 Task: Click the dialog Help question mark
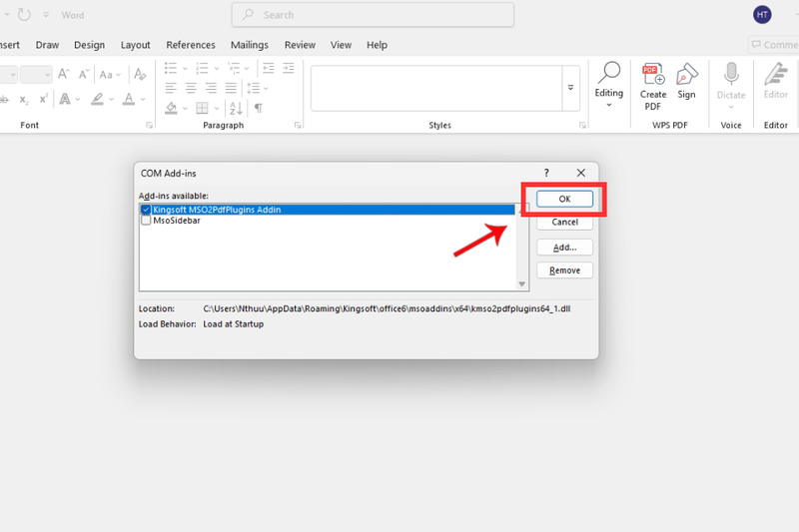click(546, 173)
